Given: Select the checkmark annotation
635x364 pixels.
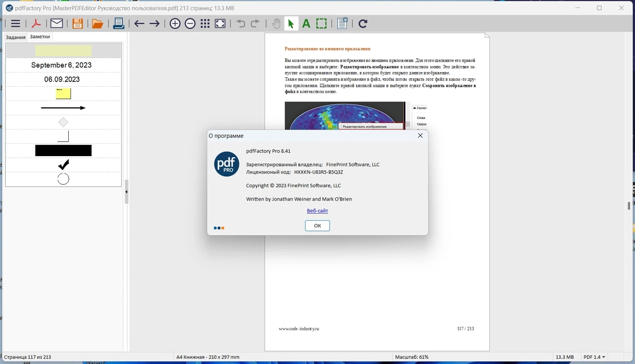Looking at the screenshot, I should (x=63, y=165).
